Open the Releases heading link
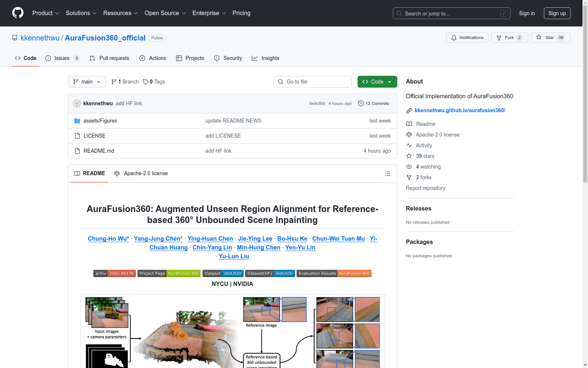The image size is (588, 368). coord(419,208)
